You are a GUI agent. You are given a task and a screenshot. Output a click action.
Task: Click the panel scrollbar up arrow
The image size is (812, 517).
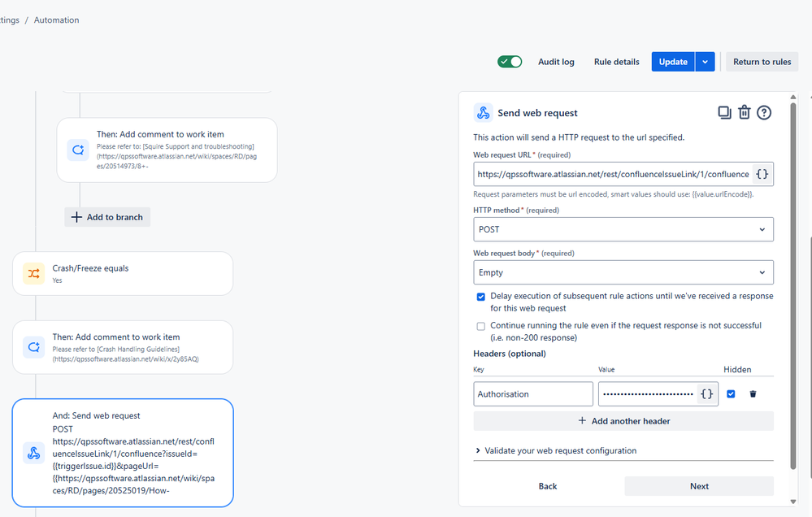[792, 97]
